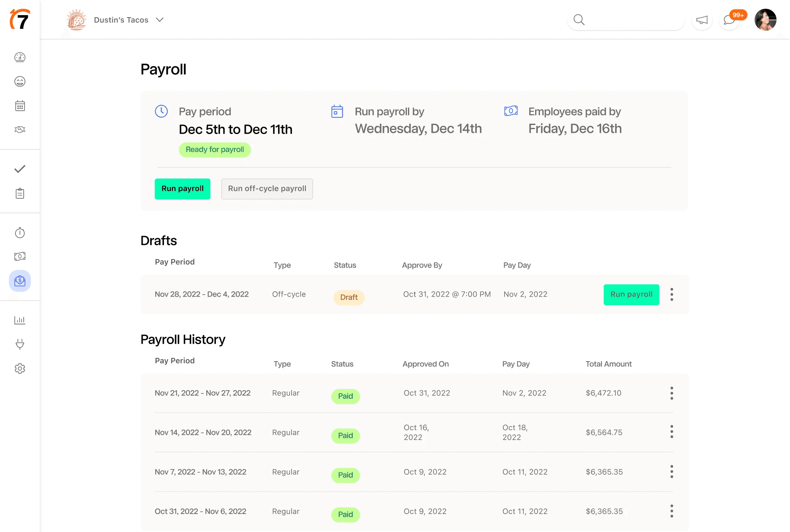The width and height of the screenshot is (790, 532).
Task: Open the time clock stopwatch icon
Action: click(x=20, y=232)
